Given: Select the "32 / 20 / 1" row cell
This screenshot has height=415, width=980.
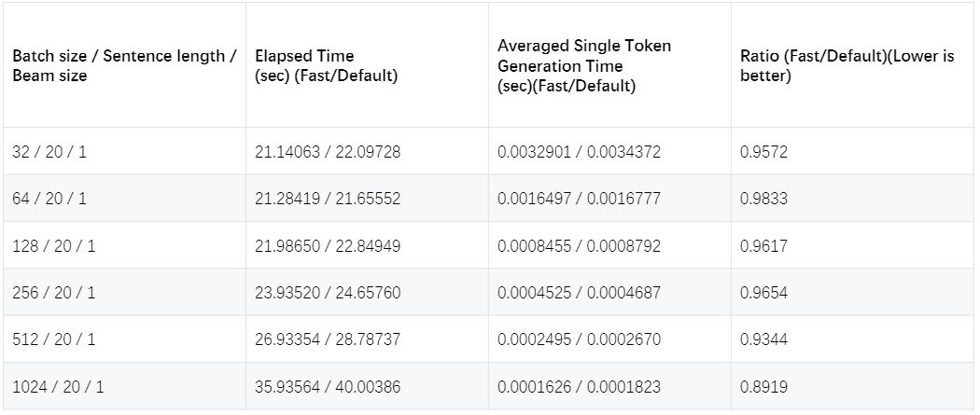Looking at the screenshot, I should 49,151.
